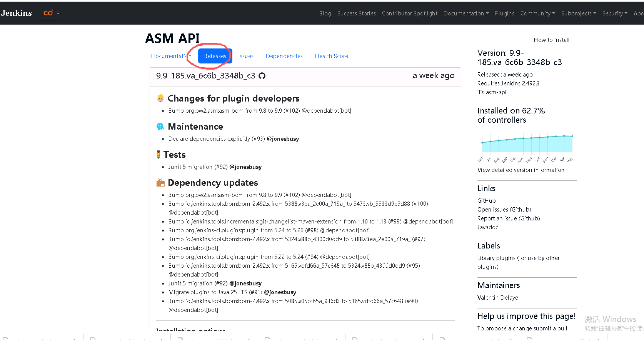Open the Security navbar dropdown
The height and width of the screenshot is (340, 644).
614,13
